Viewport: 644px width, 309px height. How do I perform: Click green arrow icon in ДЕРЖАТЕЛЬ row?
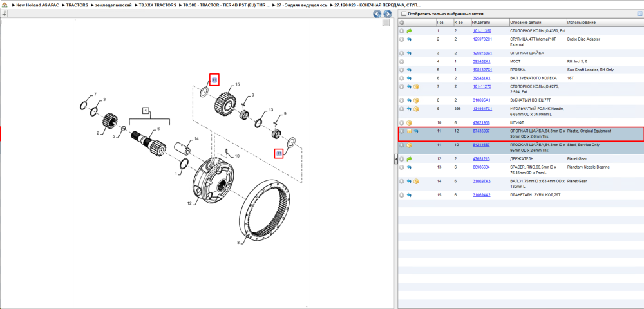[x=409, y=159]
